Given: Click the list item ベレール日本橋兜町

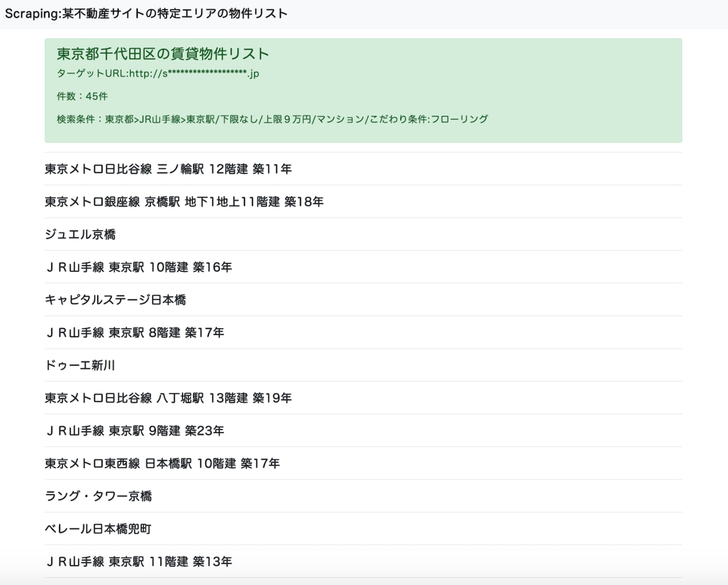Looking at the screenshot, I should (x=363, y=529).
